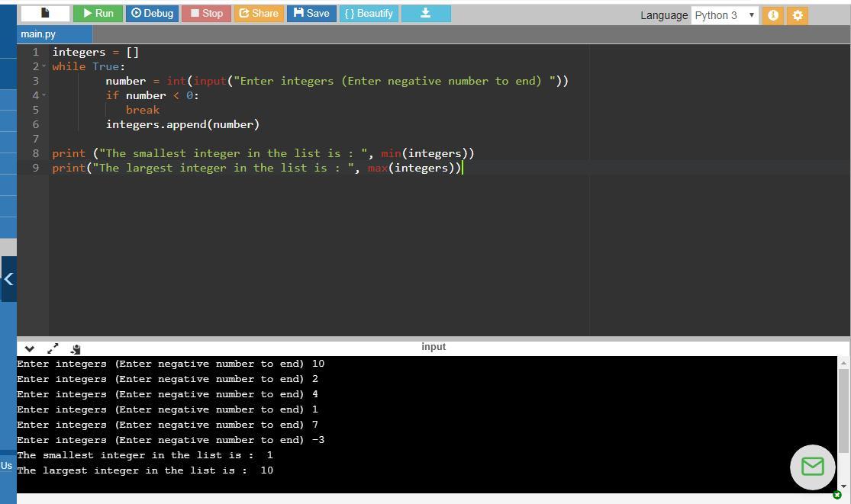Expand the console to fullscreen
The height and width of the screenshot is (504, 851).
[53, 349]
